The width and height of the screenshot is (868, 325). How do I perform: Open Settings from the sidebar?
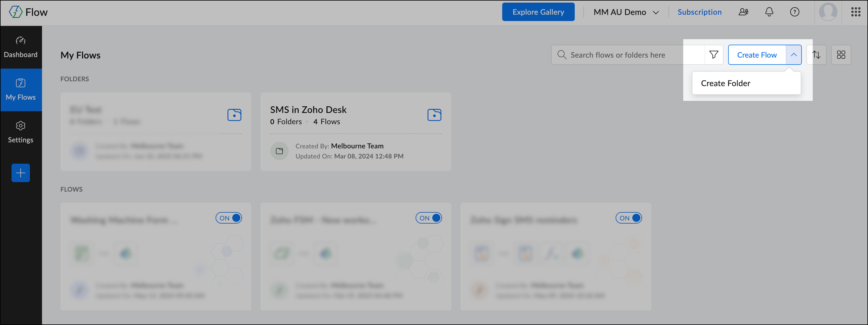click(20, 132)
